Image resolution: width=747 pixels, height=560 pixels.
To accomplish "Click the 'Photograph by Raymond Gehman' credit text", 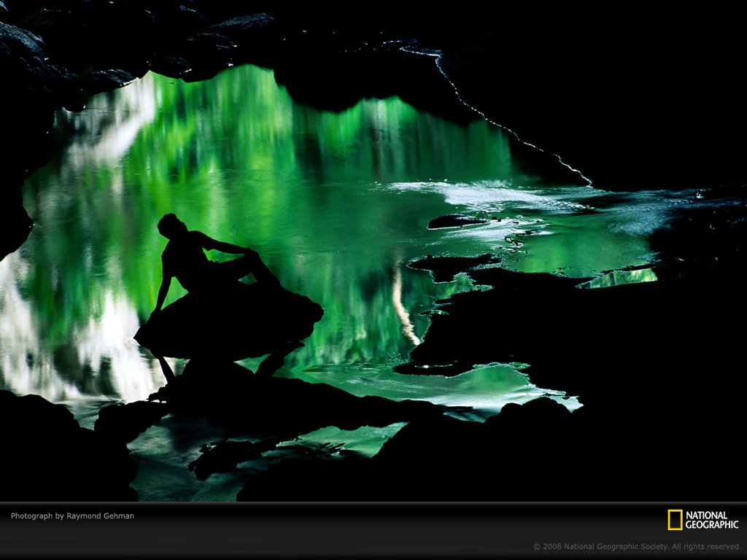I will tap(72, 516).
